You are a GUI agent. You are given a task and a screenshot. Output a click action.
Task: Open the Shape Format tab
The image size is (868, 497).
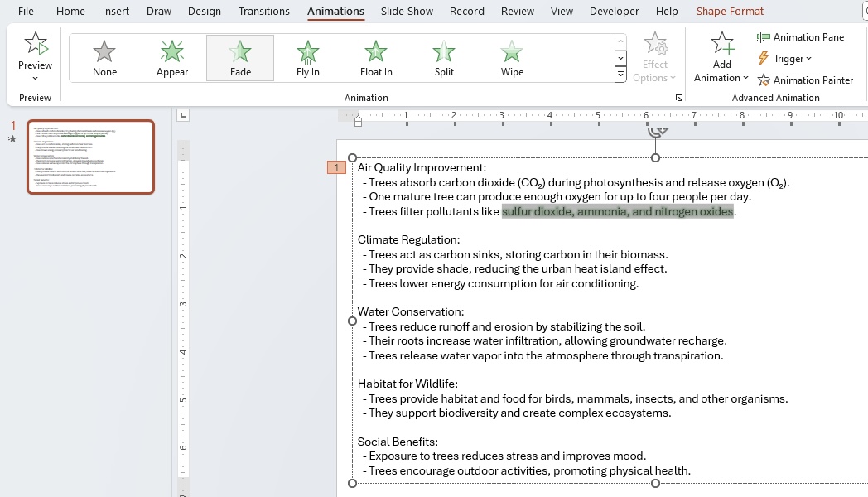pos(730,11)
